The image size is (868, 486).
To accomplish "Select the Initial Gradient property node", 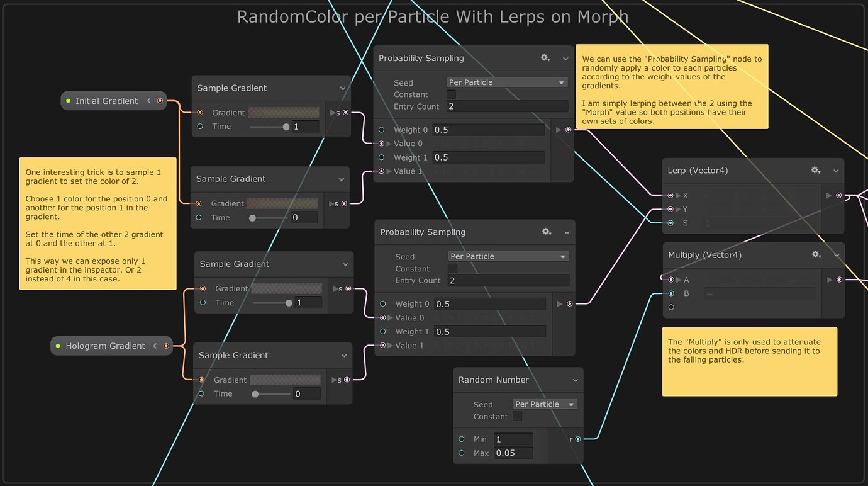I will [106, 100].
